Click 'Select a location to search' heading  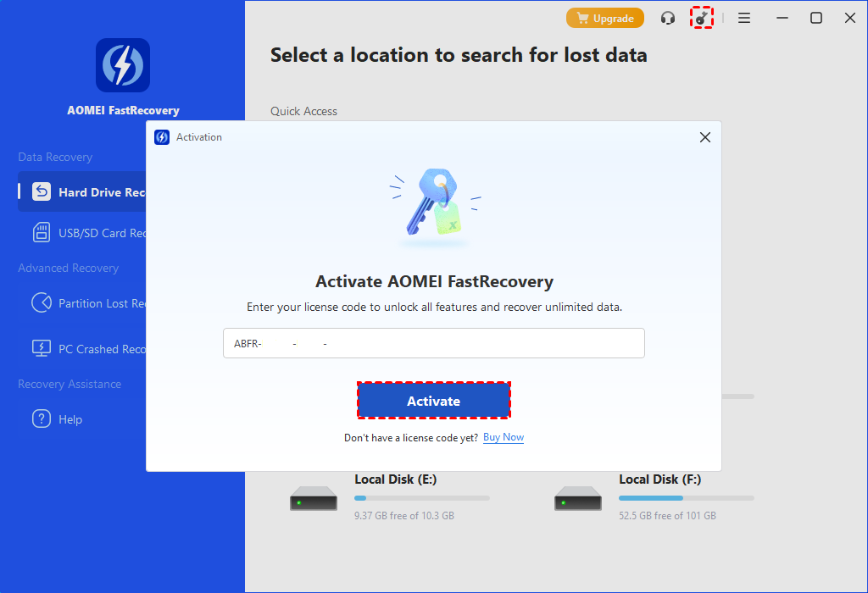459,55
